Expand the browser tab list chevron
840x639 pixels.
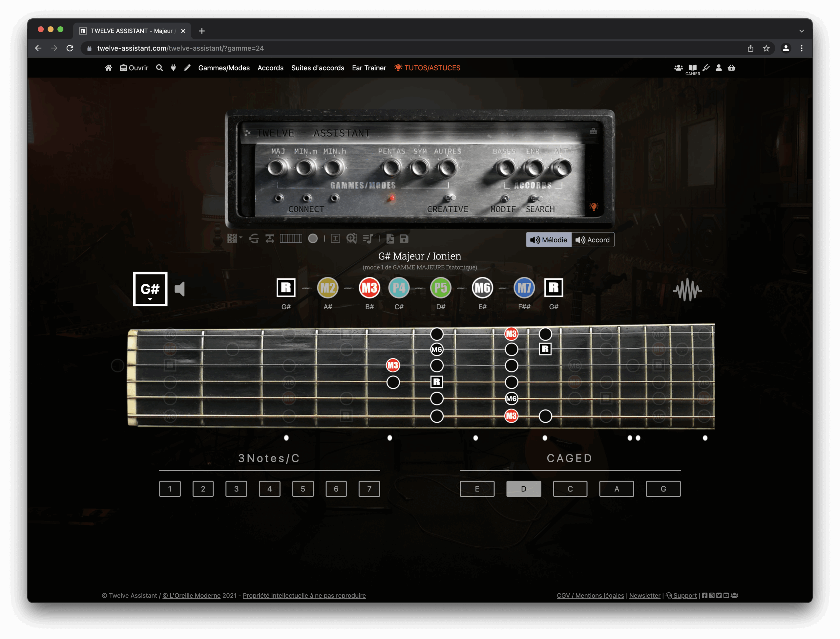[x=801, y=31]
